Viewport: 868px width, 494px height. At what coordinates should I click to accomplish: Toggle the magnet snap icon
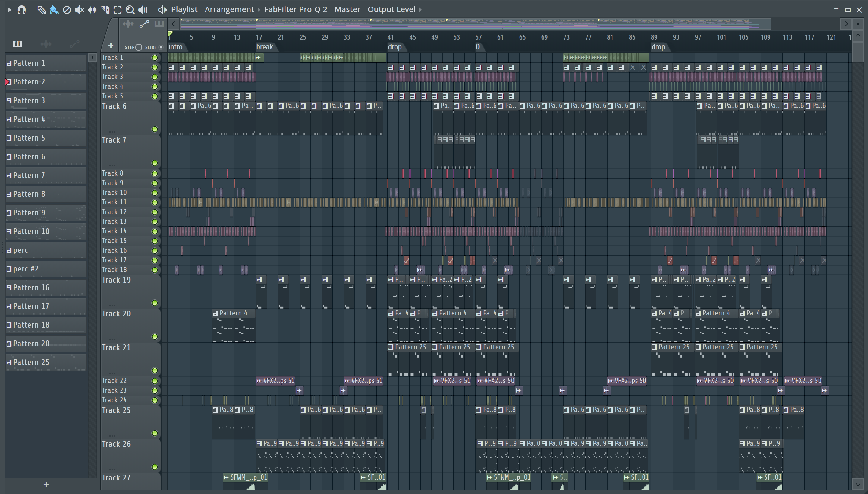22,10
